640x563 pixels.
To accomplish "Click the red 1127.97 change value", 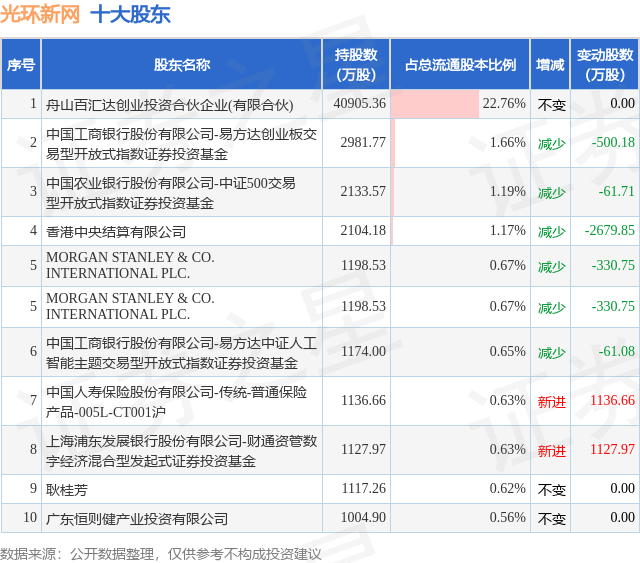I will 612,450.
